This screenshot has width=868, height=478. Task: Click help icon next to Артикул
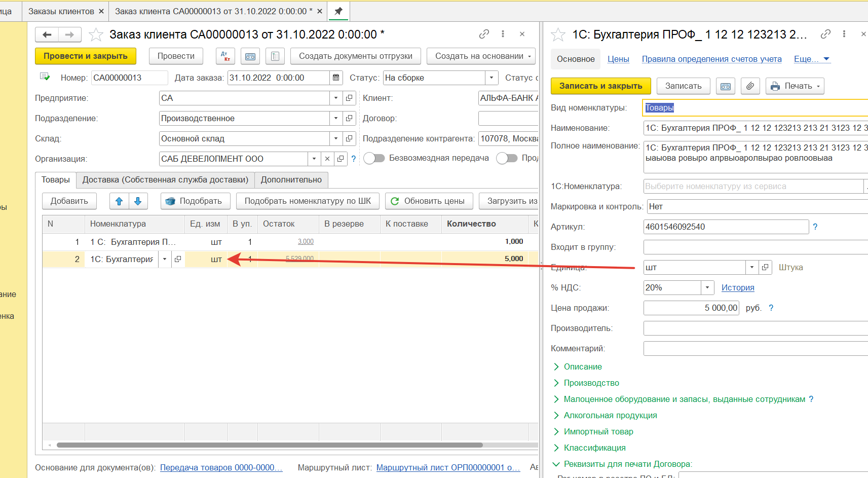(815, 227)
